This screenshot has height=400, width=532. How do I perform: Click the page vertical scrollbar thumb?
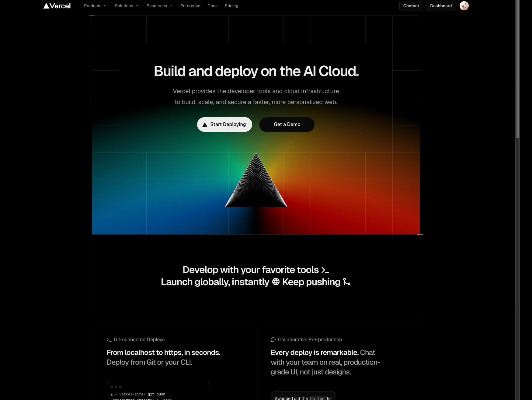click(x=518, y=69)
